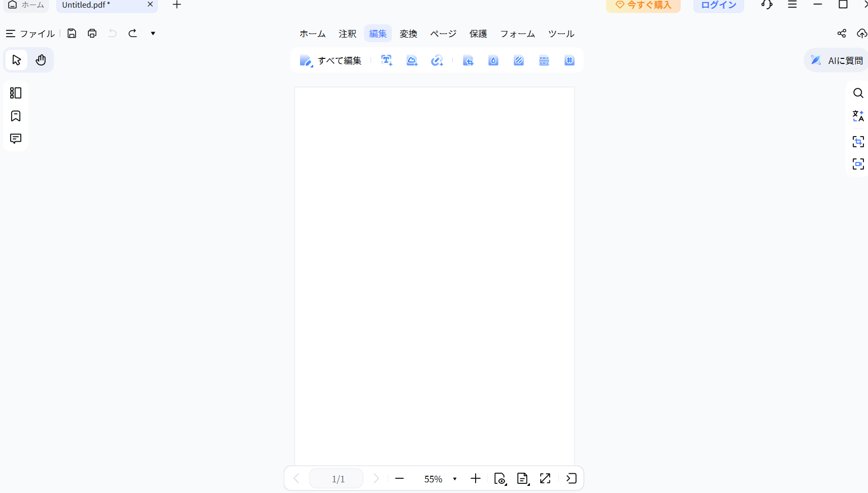
Task: Open the Background tool
Action: pyautogui.click(x=519, y=60)
